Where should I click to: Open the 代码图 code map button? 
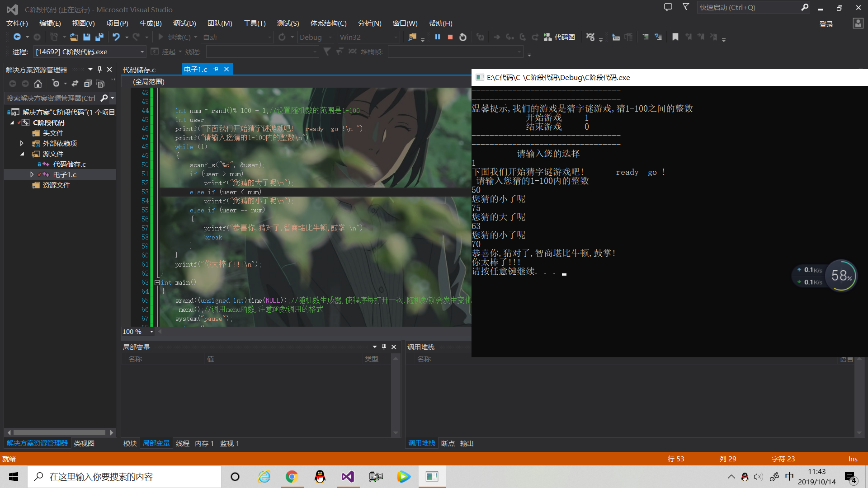point(560,37)
